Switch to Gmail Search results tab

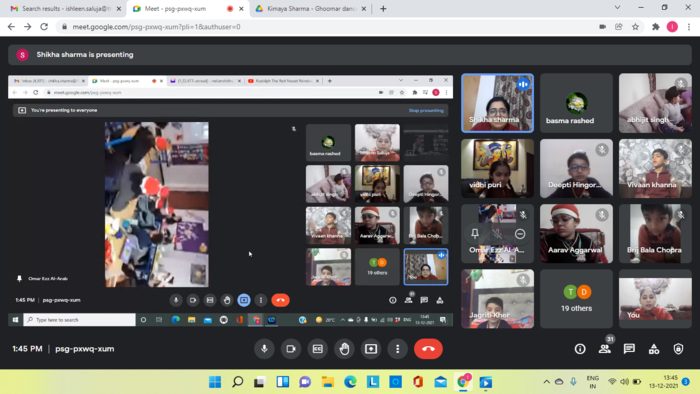[66, 8]
